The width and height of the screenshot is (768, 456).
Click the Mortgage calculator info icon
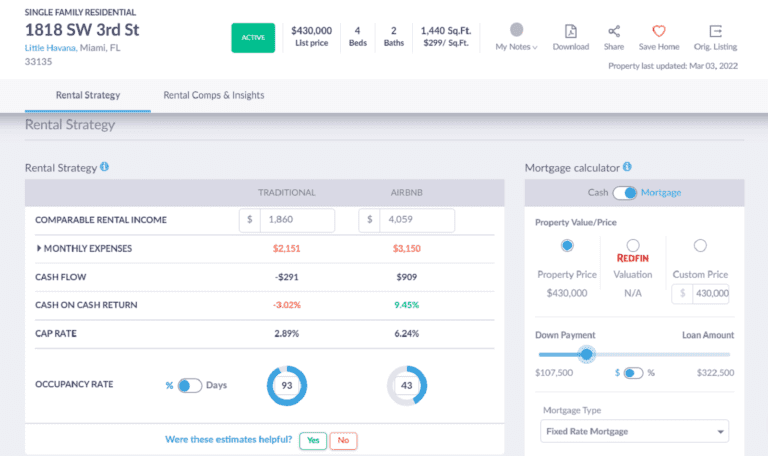click(626, 167)
